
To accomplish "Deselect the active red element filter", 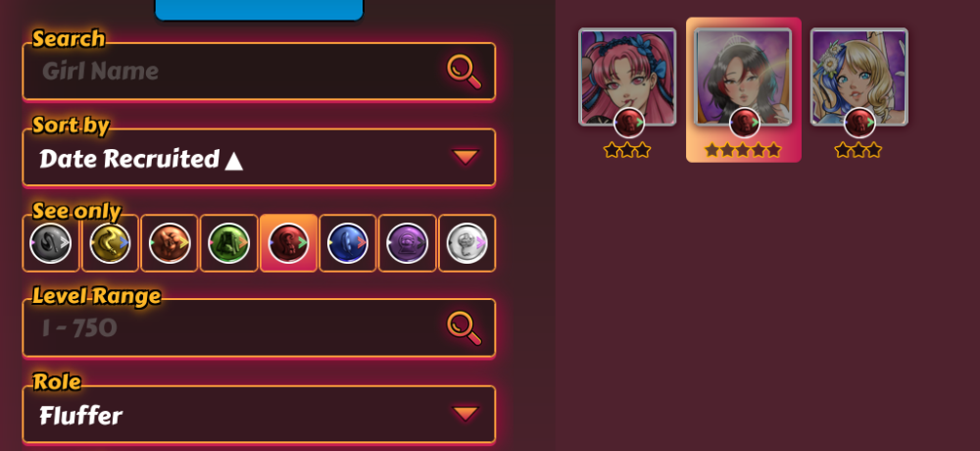I will [288, 243].
